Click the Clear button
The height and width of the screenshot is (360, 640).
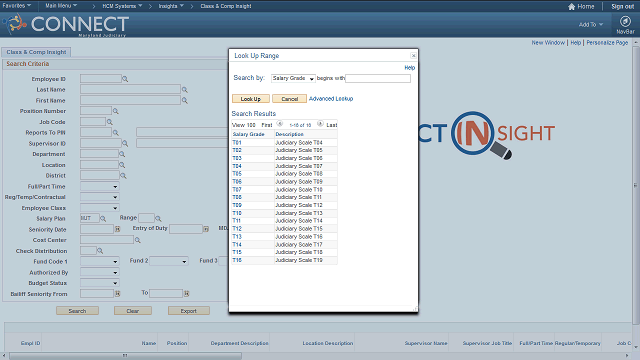coord(133,311)
